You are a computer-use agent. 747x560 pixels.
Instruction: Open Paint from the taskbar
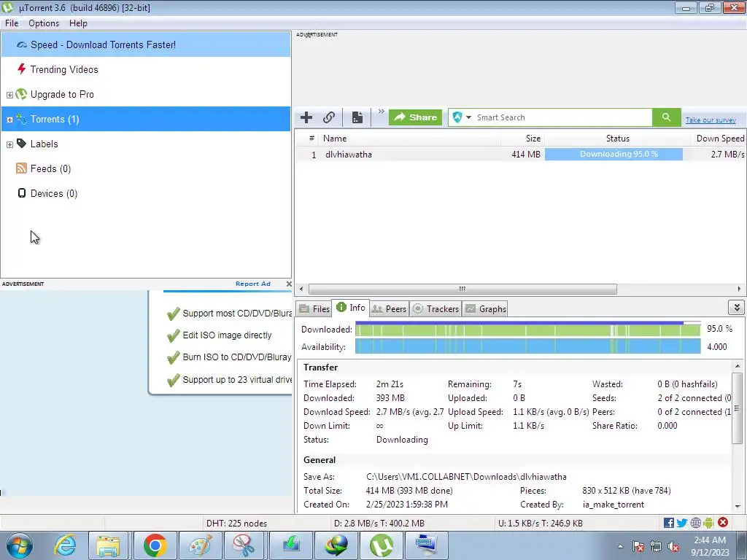coord(201,545)
